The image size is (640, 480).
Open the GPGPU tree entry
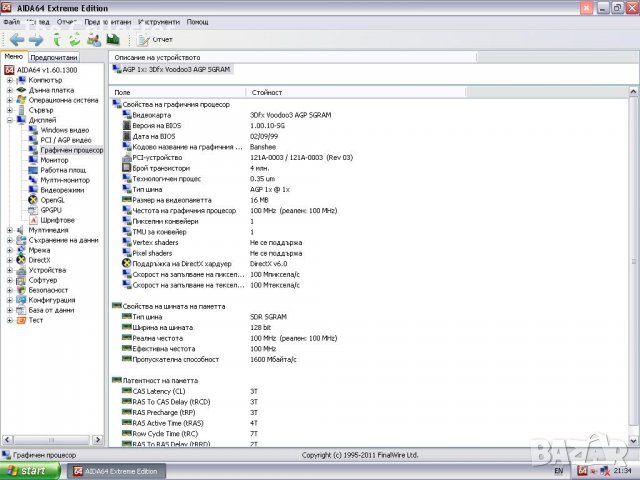tap(51, 210)
